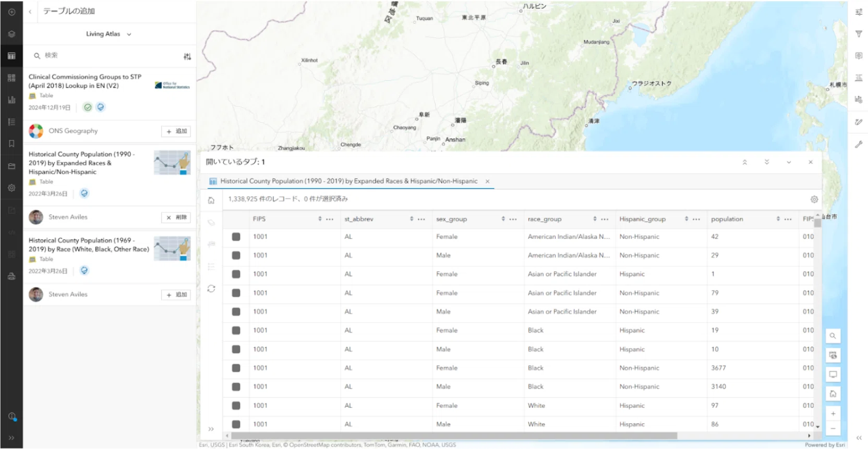
Task: Click the Add content plus icon
Action: (11, 11)
